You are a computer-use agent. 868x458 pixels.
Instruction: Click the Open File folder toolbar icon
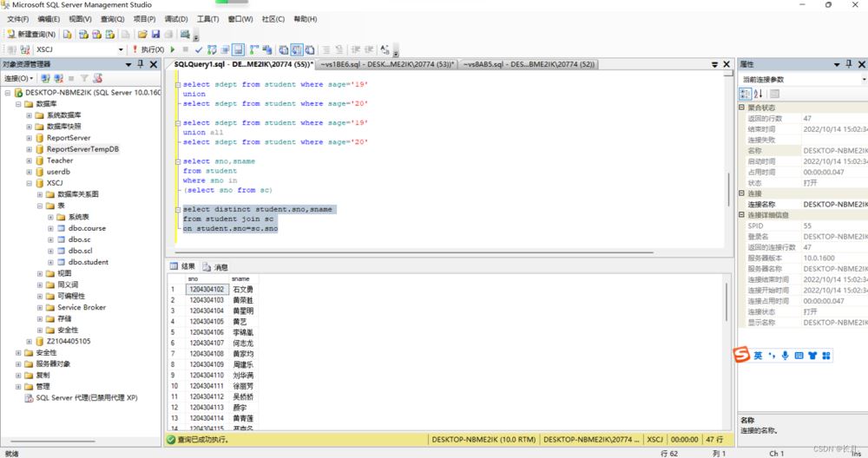click(142, 35)
